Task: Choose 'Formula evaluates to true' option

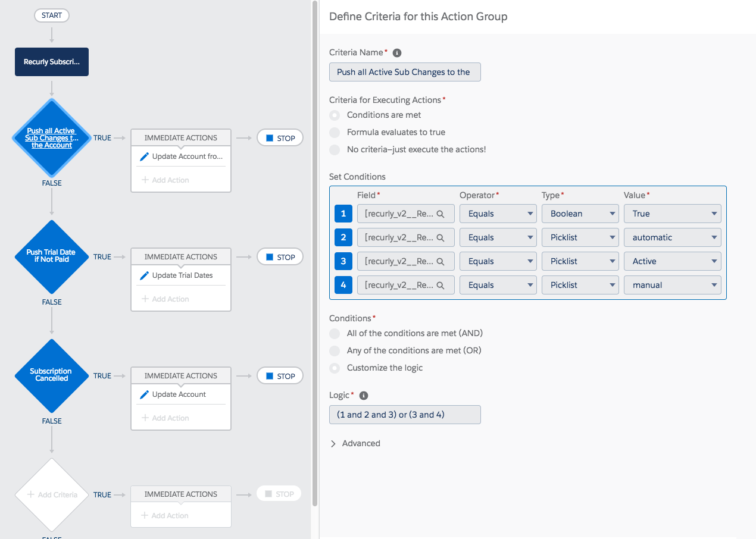Action: pos(335,132)
